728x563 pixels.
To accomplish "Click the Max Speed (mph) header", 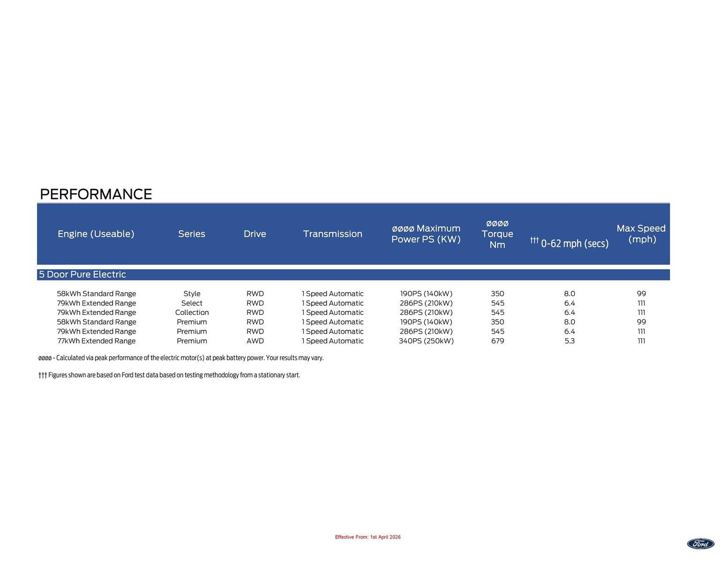I will point(641,234).
